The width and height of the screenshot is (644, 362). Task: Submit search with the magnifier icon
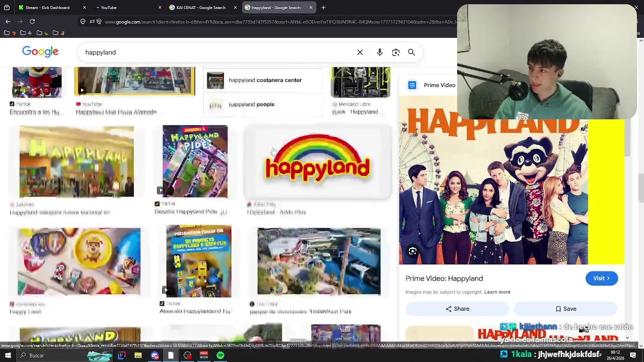pos(412,52)
